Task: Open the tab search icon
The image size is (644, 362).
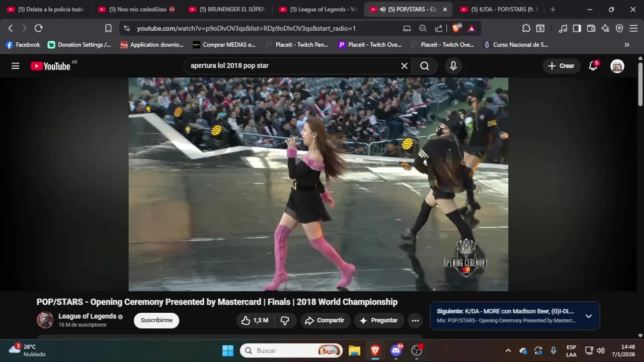Action: [x=540, y=28]
